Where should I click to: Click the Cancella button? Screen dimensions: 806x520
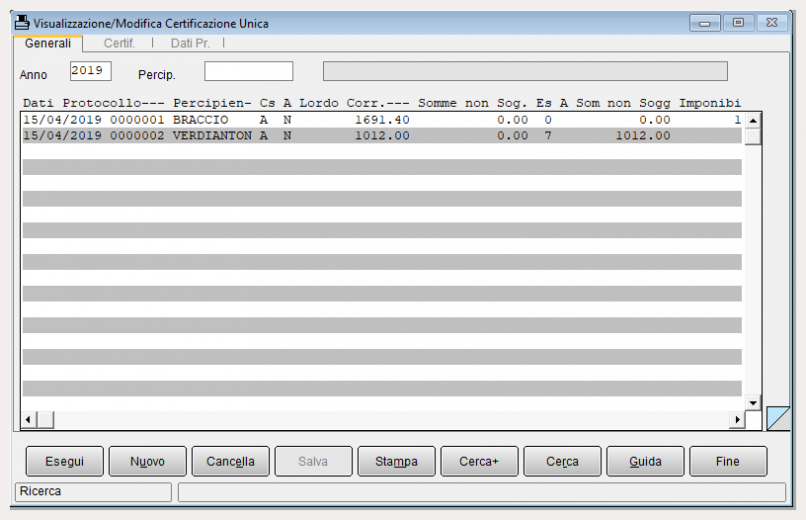(x=230, y=461)
